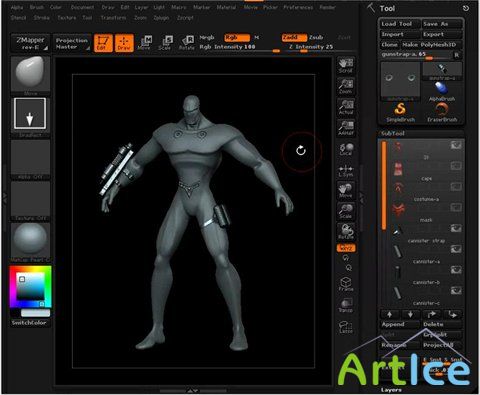Open the Document menu
Image resolution: width=480 pixels, height=395 pixels.
coord(82,7)
